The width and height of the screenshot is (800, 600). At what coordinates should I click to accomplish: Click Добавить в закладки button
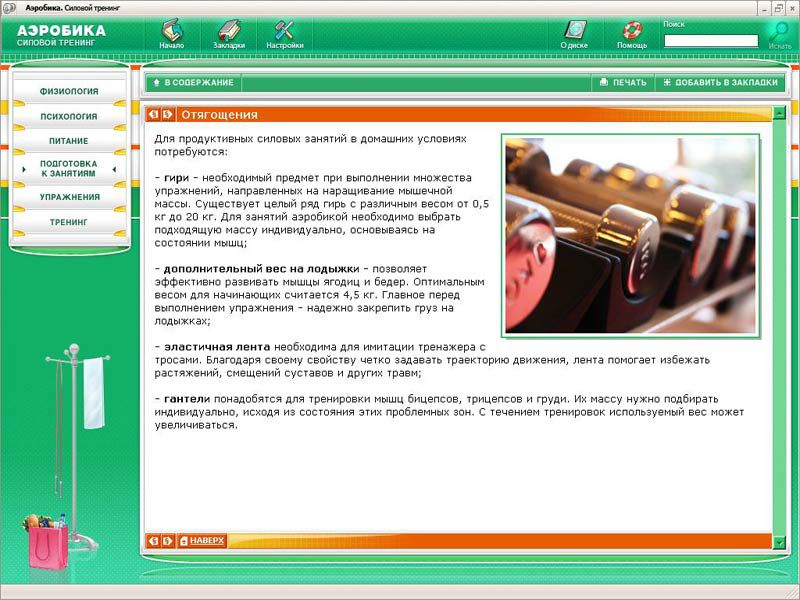coord(719,83)
